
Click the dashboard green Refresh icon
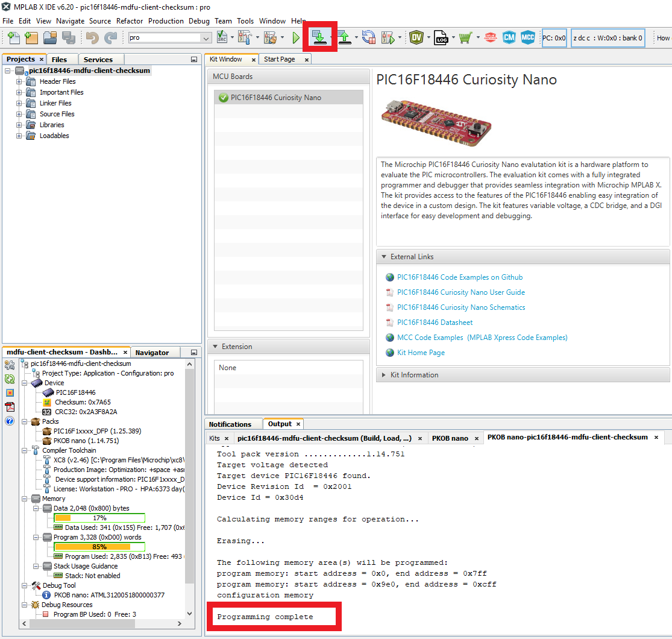pos(10,379)
